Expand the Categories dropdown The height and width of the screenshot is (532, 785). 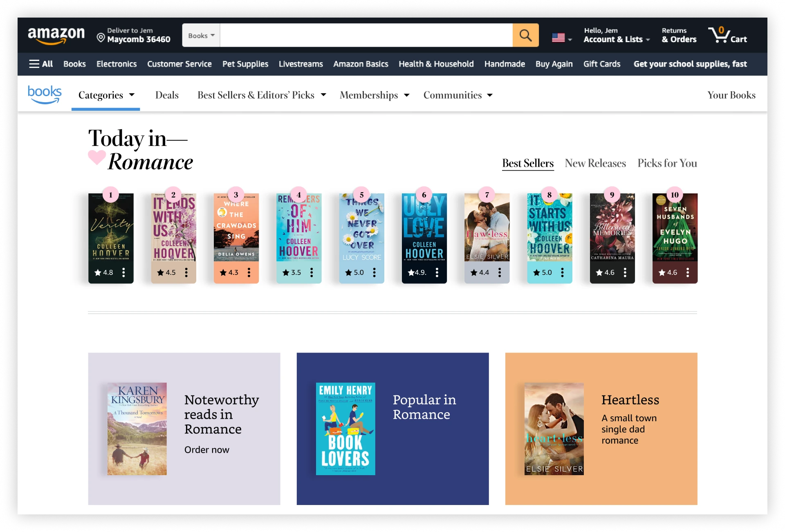pos(106,95)
